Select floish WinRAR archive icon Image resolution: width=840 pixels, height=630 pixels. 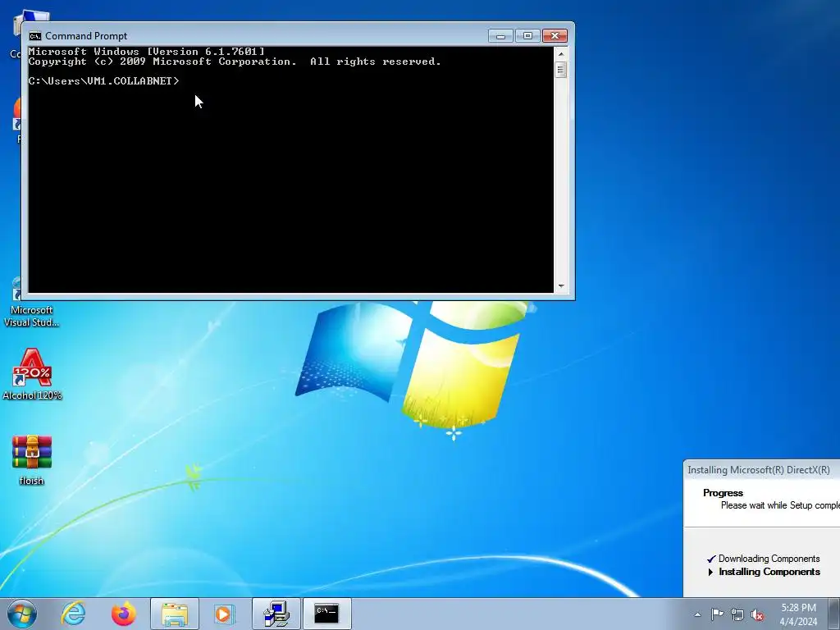(32, 460)
